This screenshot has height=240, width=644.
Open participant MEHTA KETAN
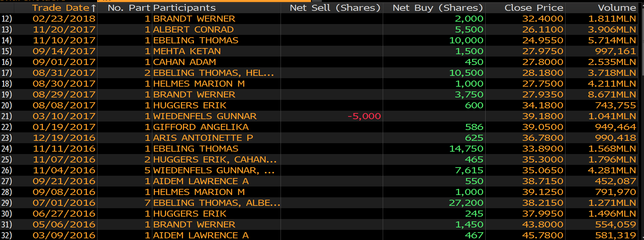[187, 51]
